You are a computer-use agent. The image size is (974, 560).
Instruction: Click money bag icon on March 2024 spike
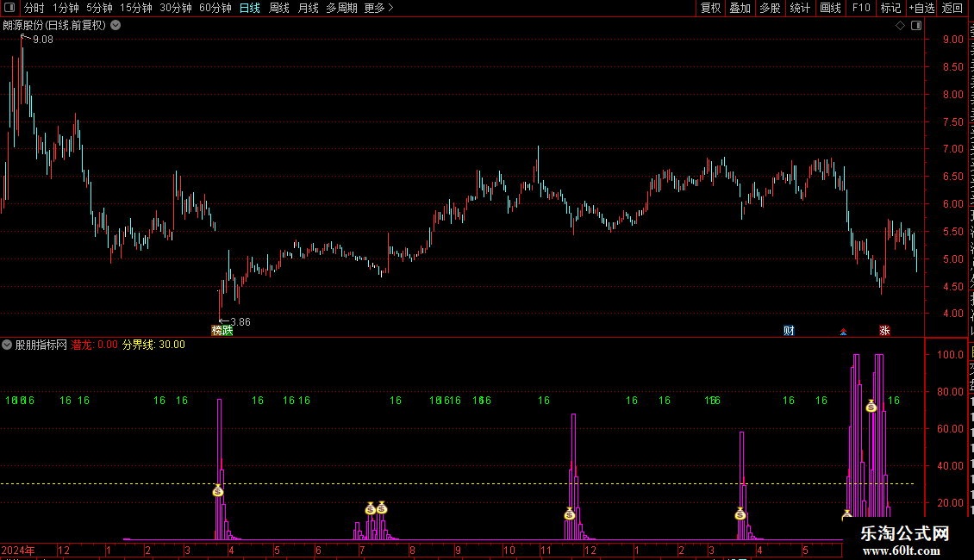[217, 491]
